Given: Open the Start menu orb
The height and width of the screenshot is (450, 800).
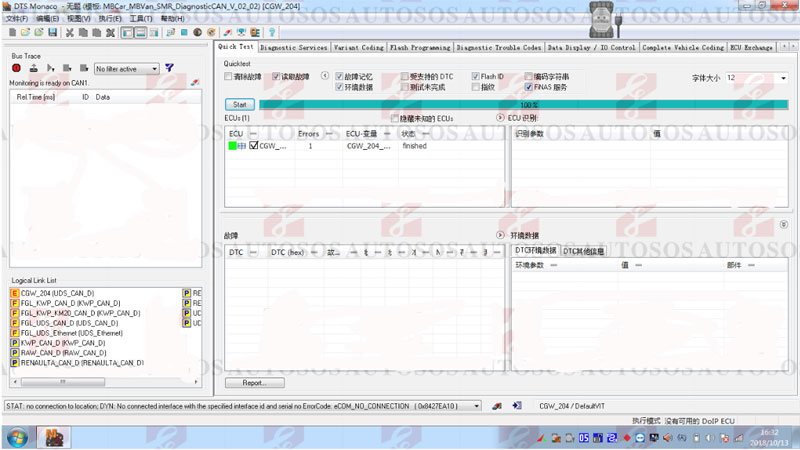Looking at the screenshot, I should click(x=17, y=438).
